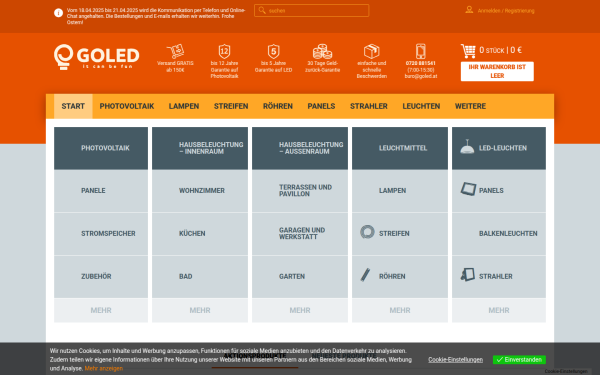This screenshot has width=600, height=375.
Task: Open the shopping cart icon
Action: (468, 51)
